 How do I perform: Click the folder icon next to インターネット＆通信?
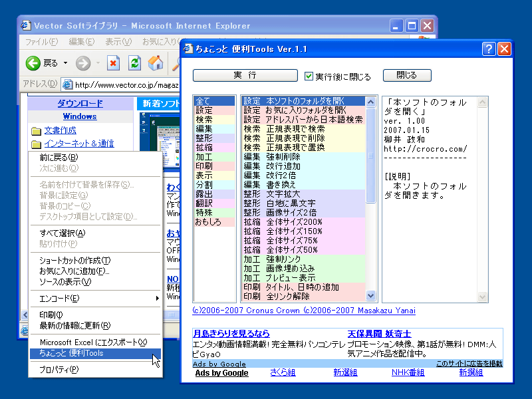point(37,144)
